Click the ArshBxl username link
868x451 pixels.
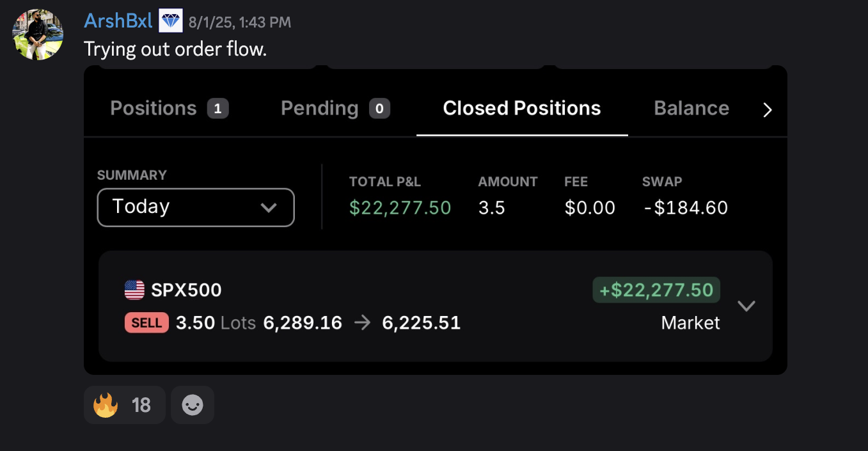click(x=118, y=21)
